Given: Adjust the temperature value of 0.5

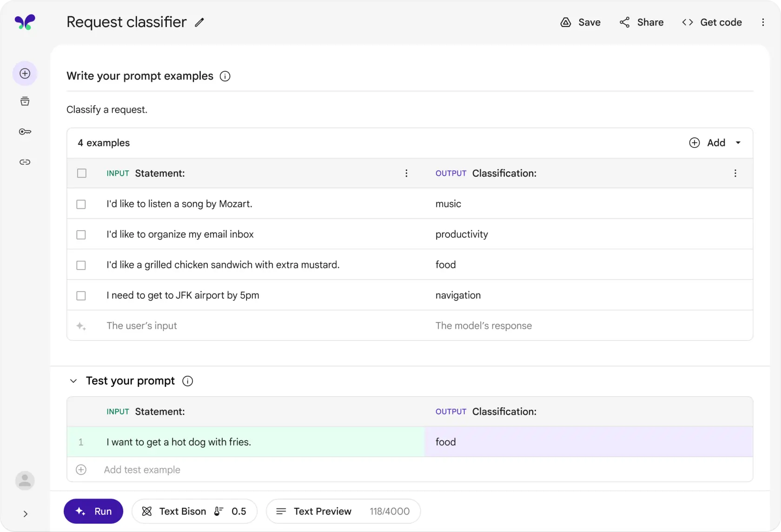Looking at the screenshot, I should pos(239,511).
